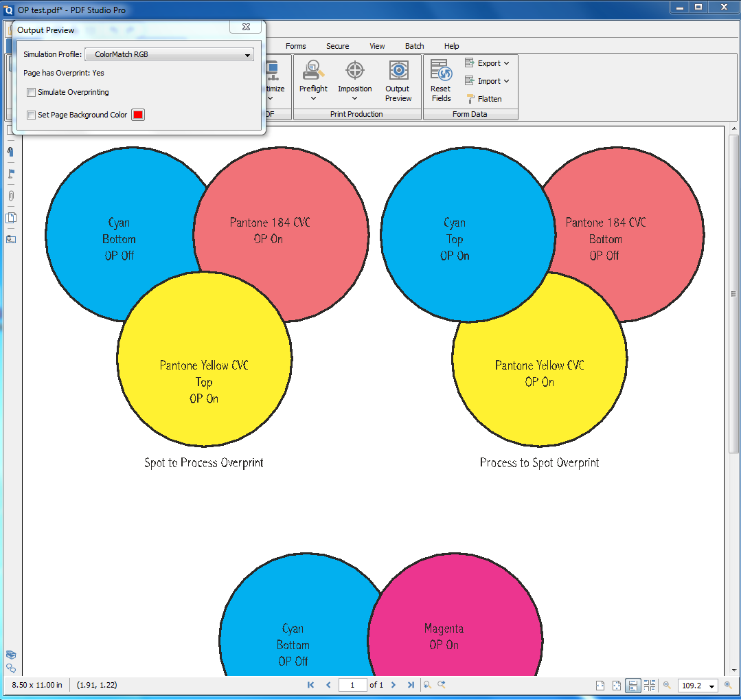
Task: Zoom out using the magnifier icon
Action: click(667, 685)
